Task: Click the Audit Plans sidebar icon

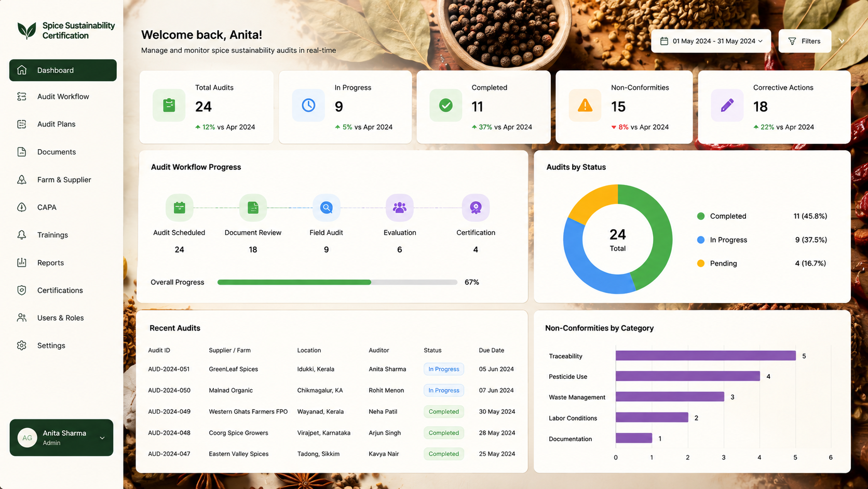Action: pyautogui.click(x=22, y=124)
